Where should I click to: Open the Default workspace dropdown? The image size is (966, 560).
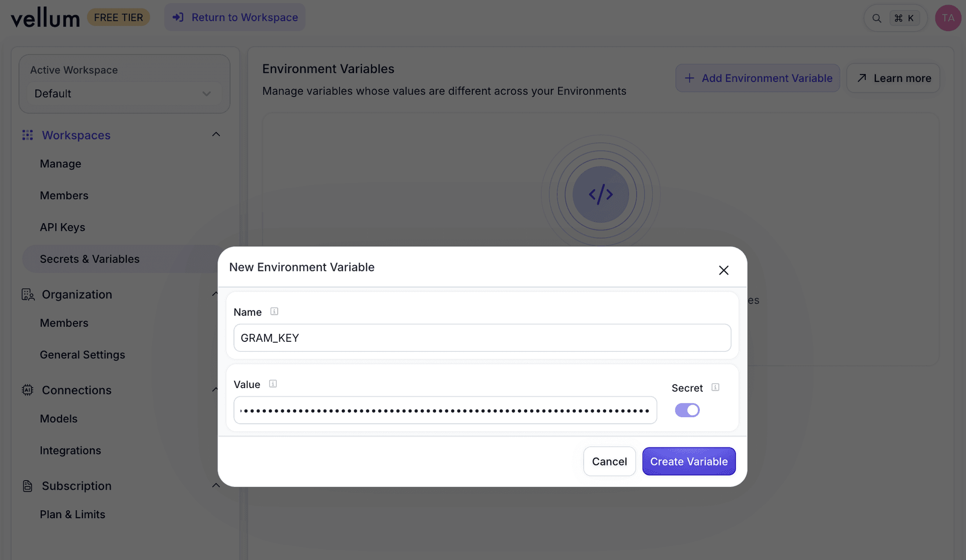pyautogui.click(x=124, y=94)
